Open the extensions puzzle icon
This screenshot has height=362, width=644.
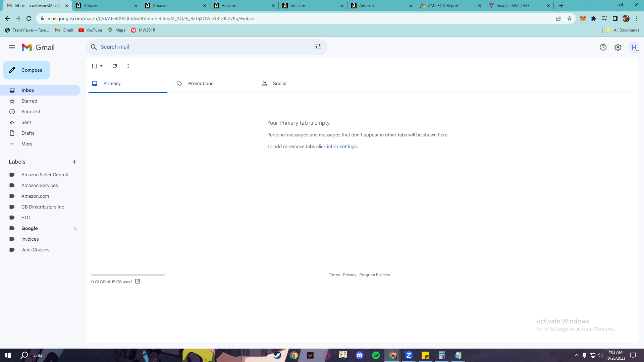[594, 18]
